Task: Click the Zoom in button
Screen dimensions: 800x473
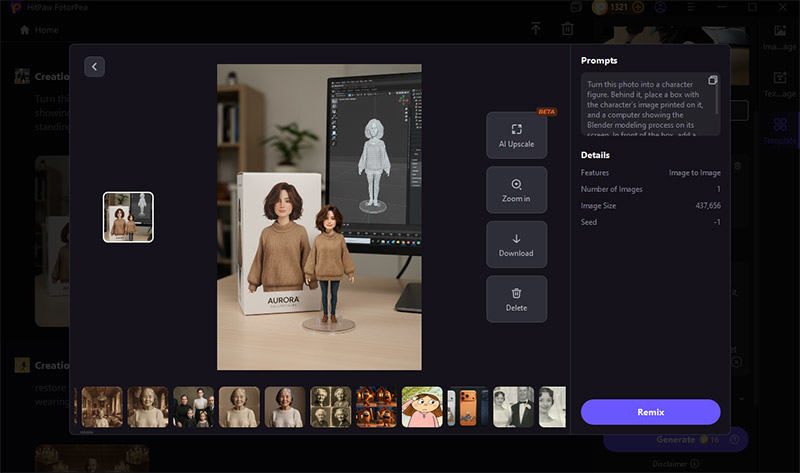Action: 516,190
